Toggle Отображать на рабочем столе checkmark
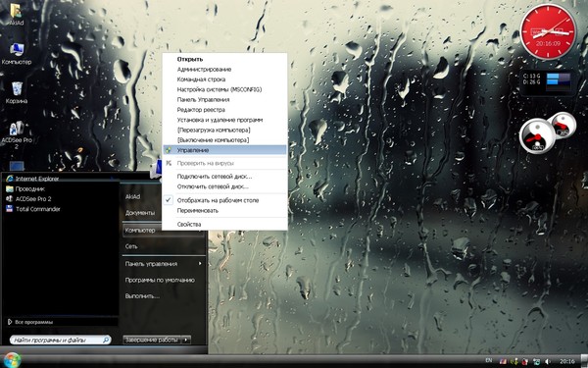This screenshot has height=368, width=588. [169, 200]
